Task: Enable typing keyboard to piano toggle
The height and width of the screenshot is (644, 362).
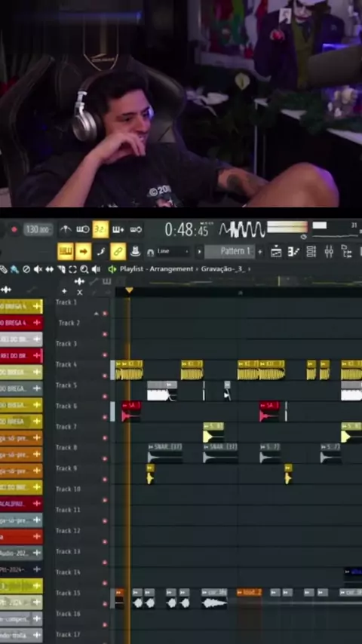Action: tap(66, 251)
